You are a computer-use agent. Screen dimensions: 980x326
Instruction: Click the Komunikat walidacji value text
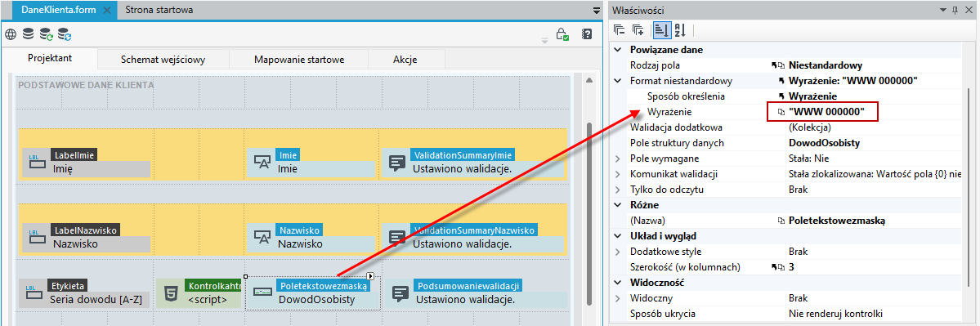click(x=875, y=173)
